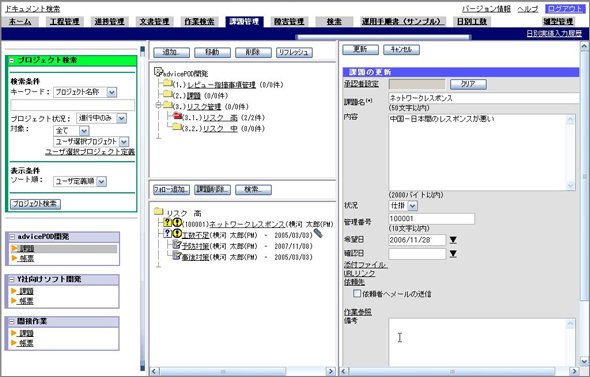
Task: Click the クリア button beside 承認者設定
Action: 468,84
